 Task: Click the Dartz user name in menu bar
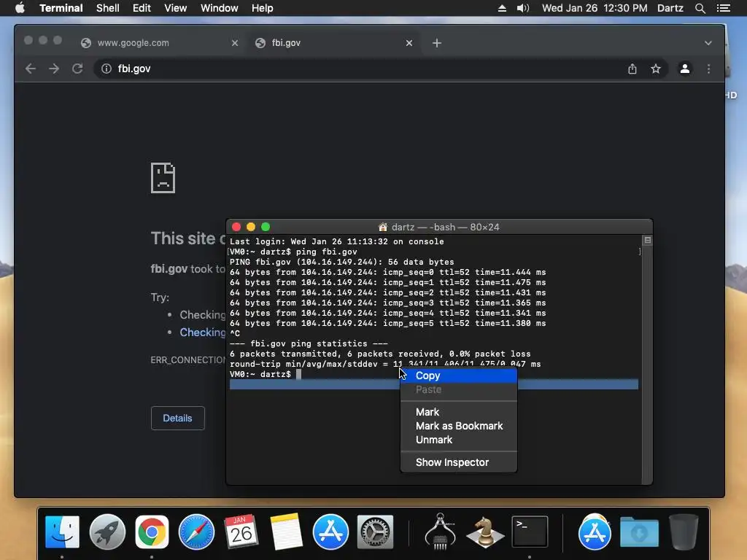coord(670,8)
